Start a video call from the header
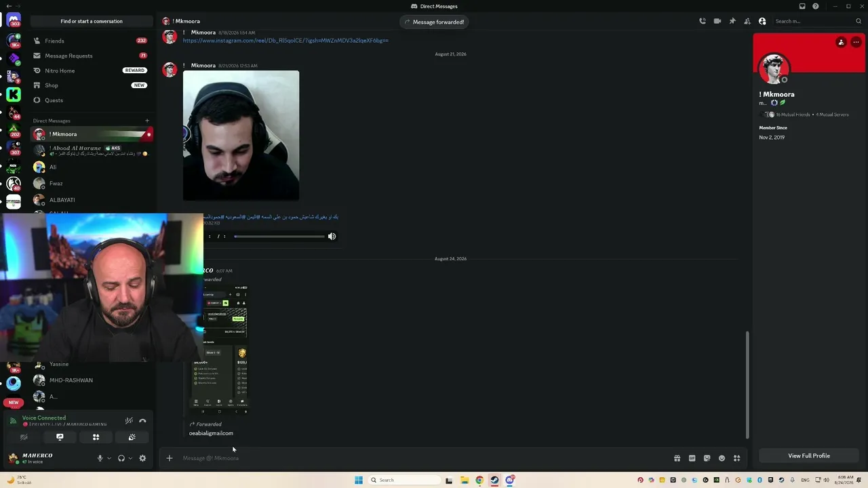868x488 pixels. pyautogui.click(x=717, y=21)
